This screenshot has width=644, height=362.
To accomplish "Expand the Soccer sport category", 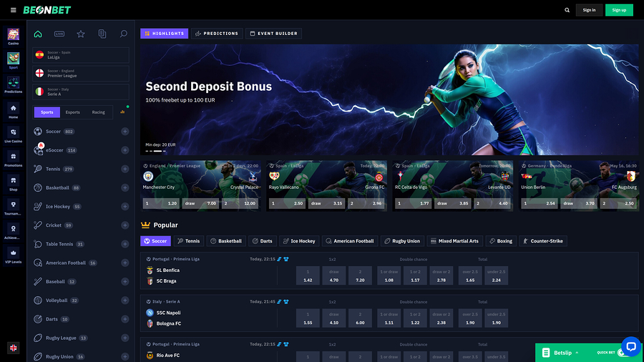I will 125,132.
